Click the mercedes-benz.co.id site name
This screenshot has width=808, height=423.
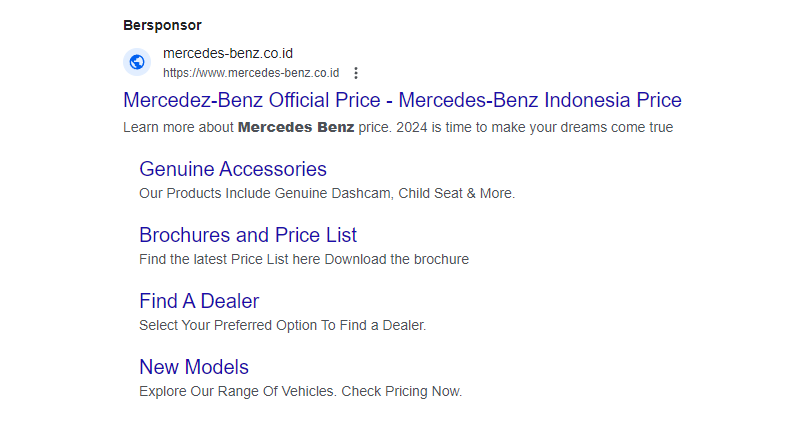tap(228, 53)
